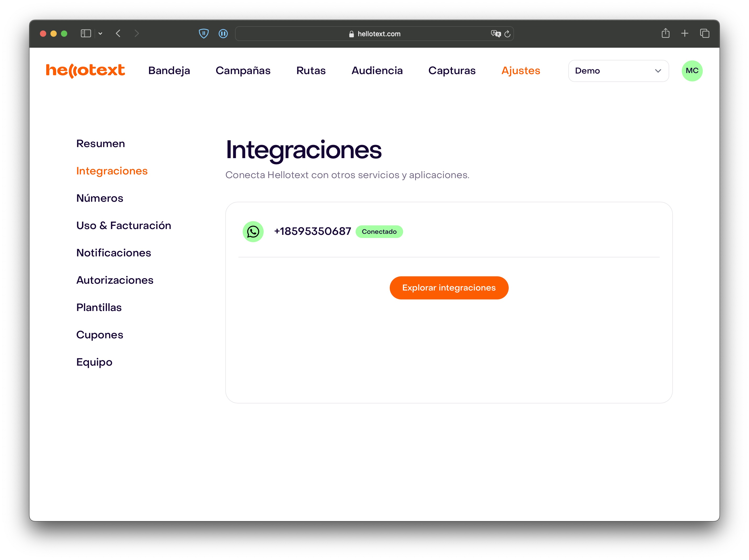749x560 pixels.
Task: Open the Demo workspace dropdown
Action: click(x=618, y=71)
